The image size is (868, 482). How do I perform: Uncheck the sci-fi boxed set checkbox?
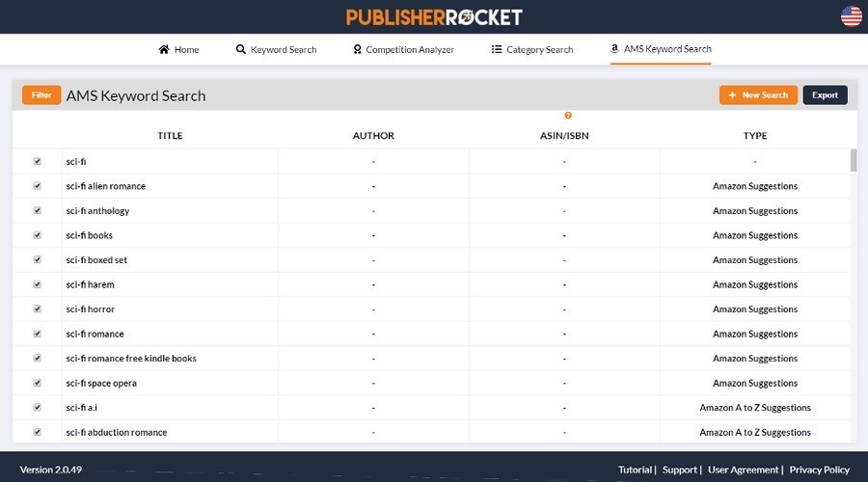37,259
